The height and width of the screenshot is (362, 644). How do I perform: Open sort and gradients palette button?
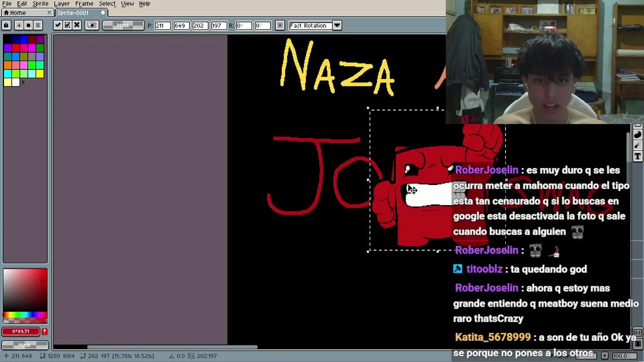pos(19,25)
